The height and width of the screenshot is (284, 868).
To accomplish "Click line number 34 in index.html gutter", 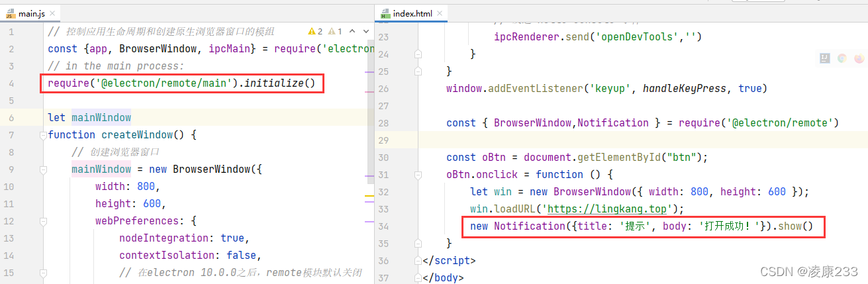I will pyautogui.click(x=383, y=226).
